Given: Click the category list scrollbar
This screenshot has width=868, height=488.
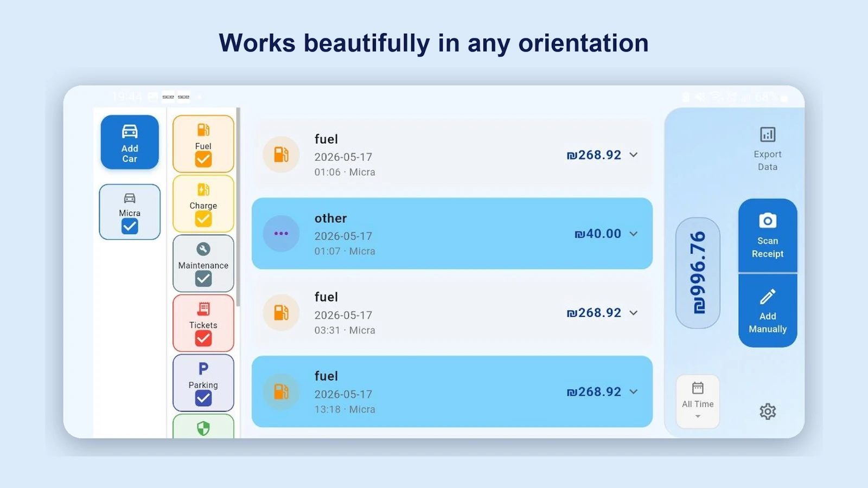Looking at the screenshot, I should [238, 206].
